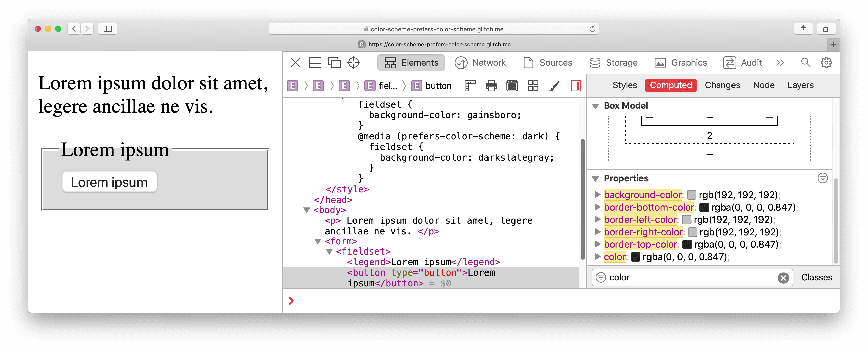Switch to the Changes tab

[722, 85]
